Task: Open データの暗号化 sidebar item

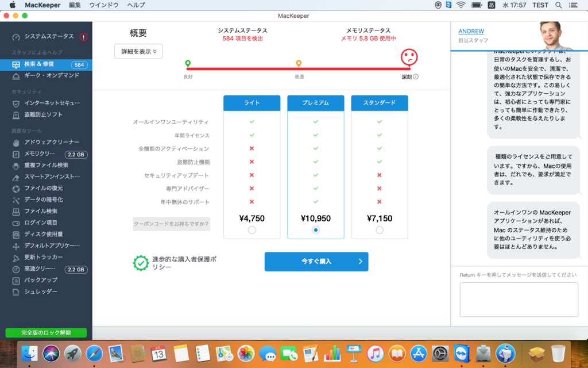Action: click(x=46, y=200)
